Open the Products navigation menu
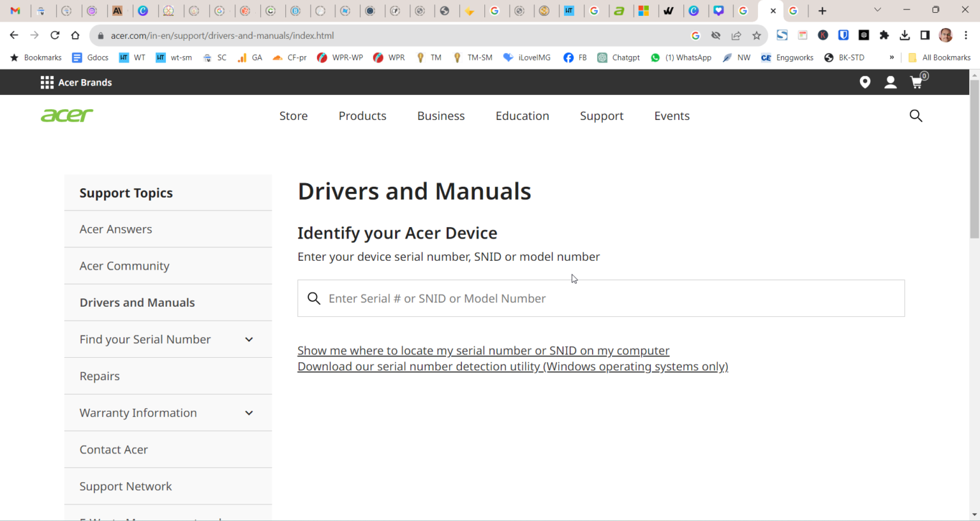 pyautogui.click(x=362, y=115)
